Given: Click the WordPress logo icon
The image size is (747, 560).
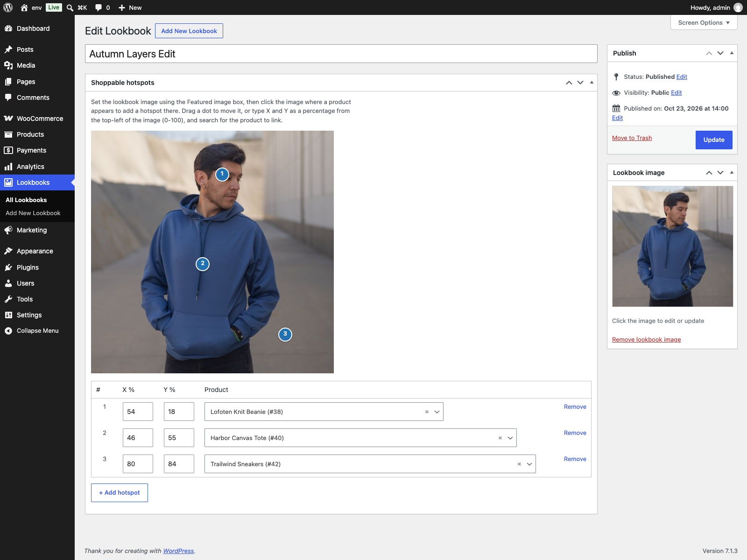Looking at the screenshot, I should (x=8, y=7).
